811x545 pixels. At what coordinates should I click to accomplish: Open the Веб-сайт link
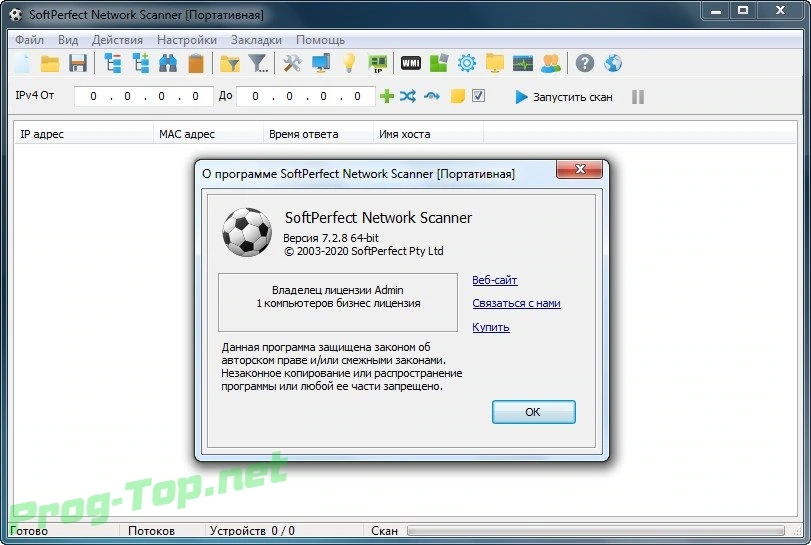click(494, 280)
